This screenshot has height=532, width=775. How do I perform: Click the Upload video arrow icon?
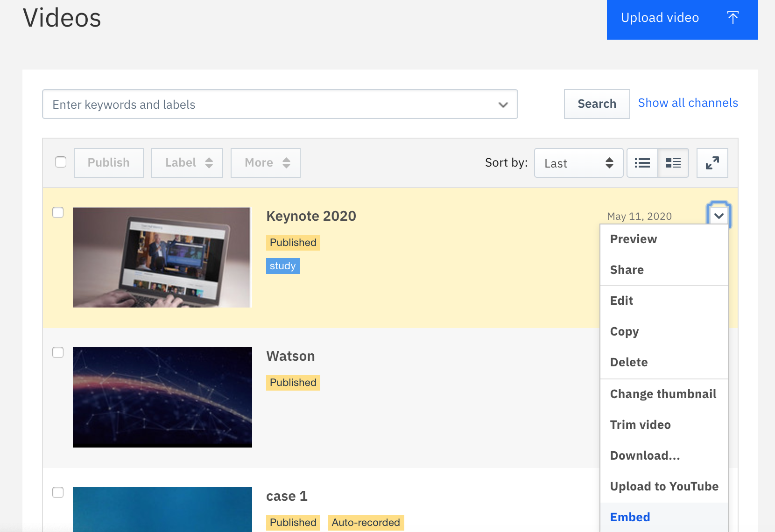coord(733,18)
